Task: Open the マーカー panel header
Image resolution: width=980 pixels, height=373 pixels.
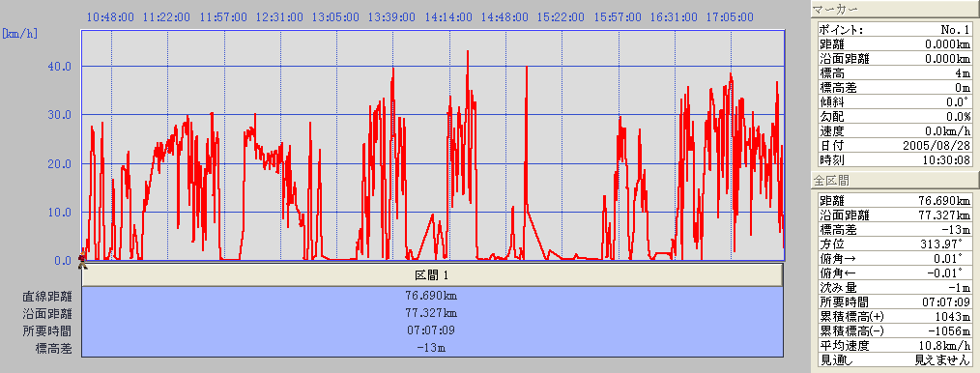Action: [894, 9]
